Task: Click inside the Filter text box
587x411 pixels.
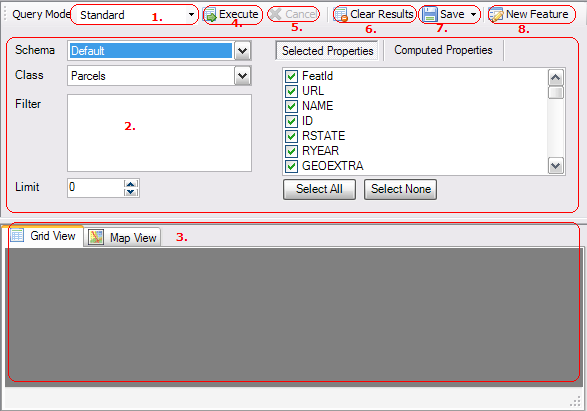Action: tap(159, 133)
